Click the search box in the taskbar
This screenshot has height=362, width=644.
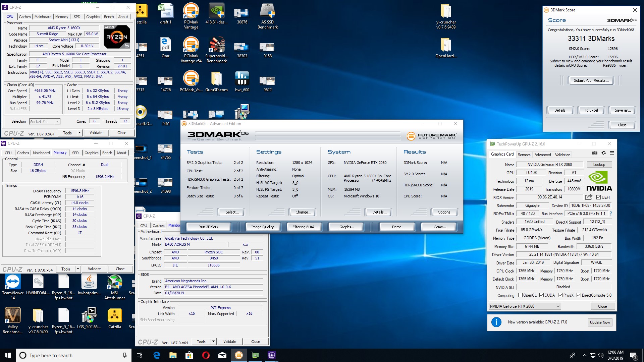coord(74,355)
